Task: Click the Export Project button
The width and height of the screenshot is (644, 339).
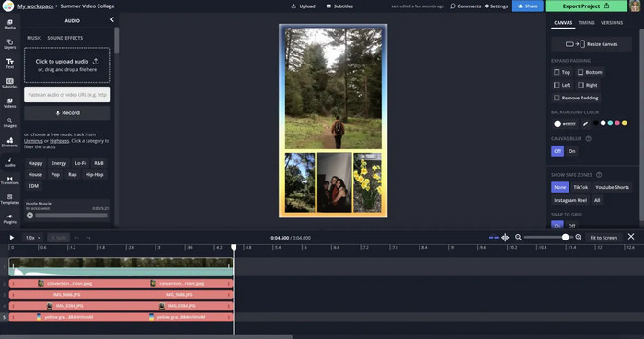Action: [586, 6]
